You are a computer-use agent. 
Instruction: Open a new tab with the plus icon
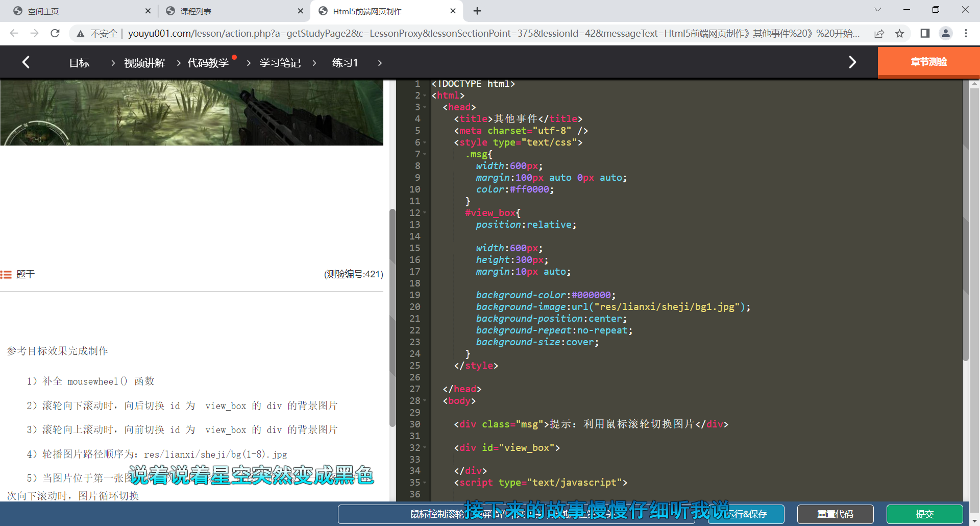click(x=477, y=11)
